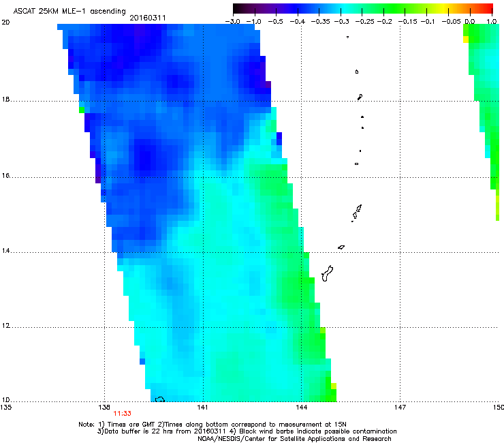504x443 pixels.
Task: Click the colorbar label "-0.5"
Action: 275,22
